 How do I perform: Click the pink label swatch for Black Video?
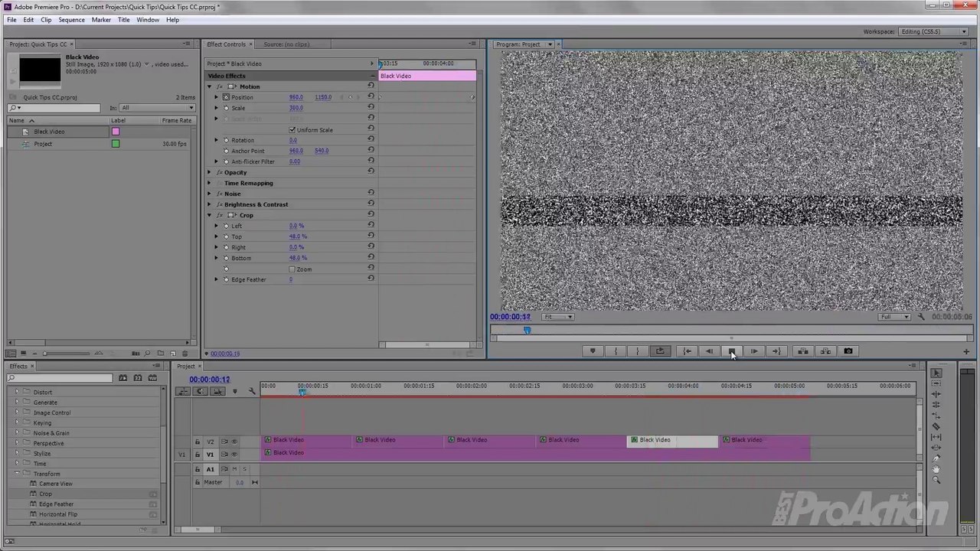[116, 132]
